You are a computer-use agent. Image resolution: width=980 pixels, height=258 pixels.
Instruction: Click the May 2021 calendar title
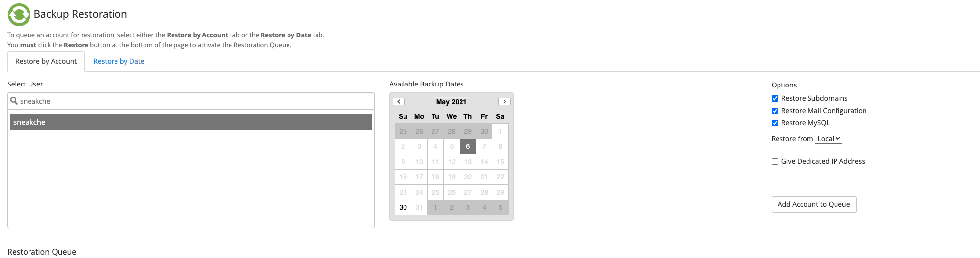coord(451,102)
